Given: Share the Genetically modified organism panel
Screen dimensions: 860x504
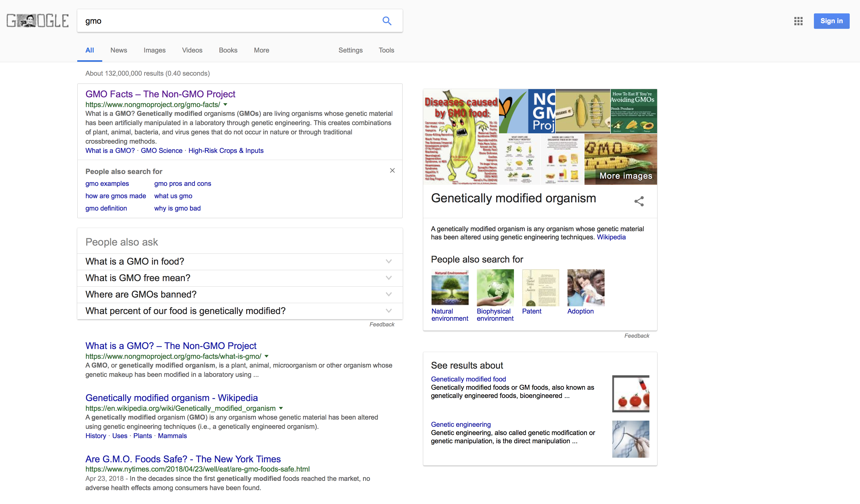Looking at the screenshot, I should tap(639, 201).
